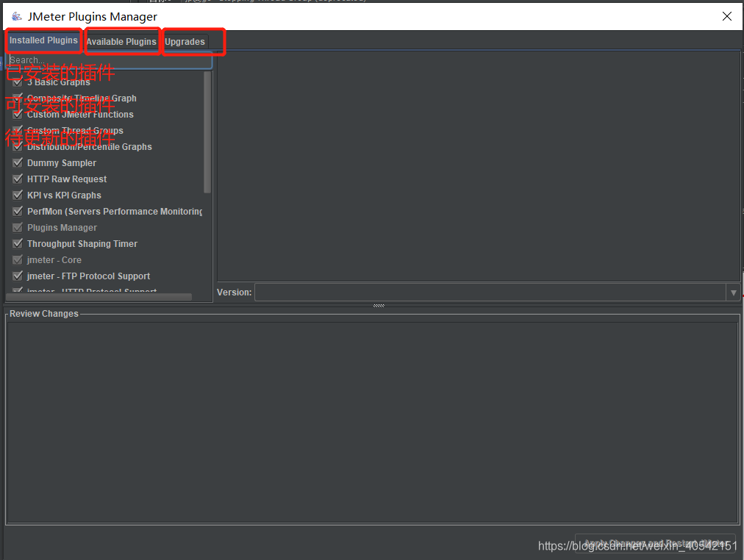Toggle the KPI vs KPI Graphs checkbox

[x=18, y=195]
